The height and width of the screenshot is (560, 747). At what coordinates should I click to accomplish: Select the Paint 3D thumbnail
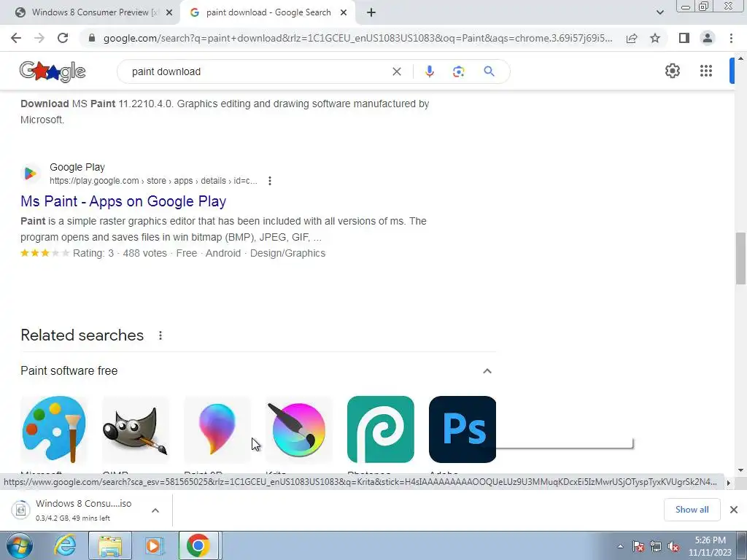tap(217, 429)
